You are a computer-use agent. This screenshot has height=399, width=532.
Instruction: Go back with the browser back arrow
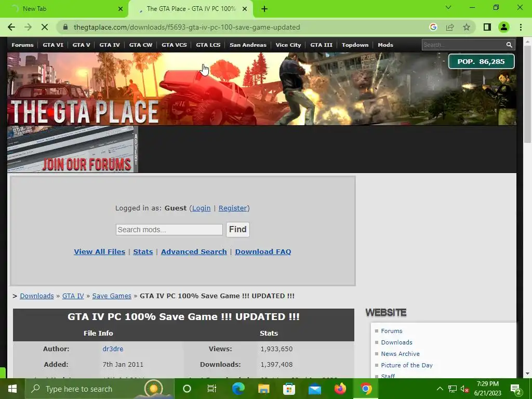[11, 27]
